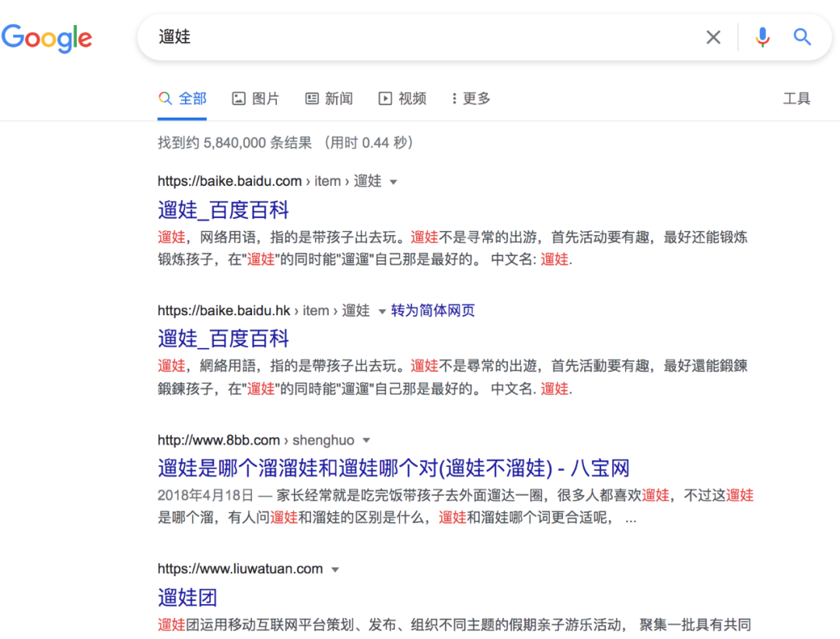840x639 pixels.
Task: Open the 更多 menu
Action: point(471,99)
